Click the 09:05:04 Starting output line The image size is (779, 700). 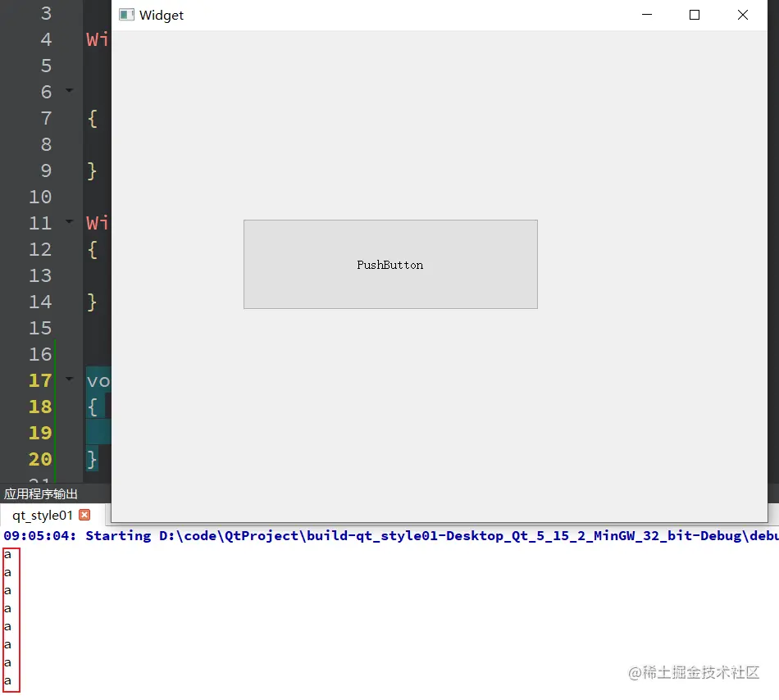click(391, 536)
